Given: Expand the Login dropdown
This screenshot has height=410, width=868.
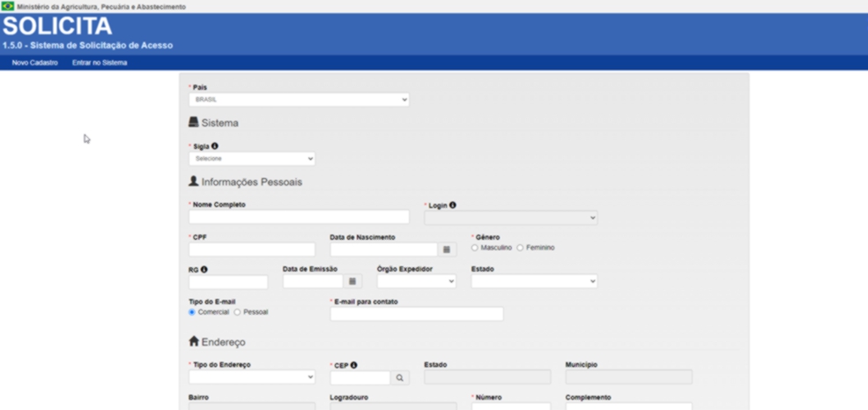Looking at the screenshot, I should [x=511, y=218].
